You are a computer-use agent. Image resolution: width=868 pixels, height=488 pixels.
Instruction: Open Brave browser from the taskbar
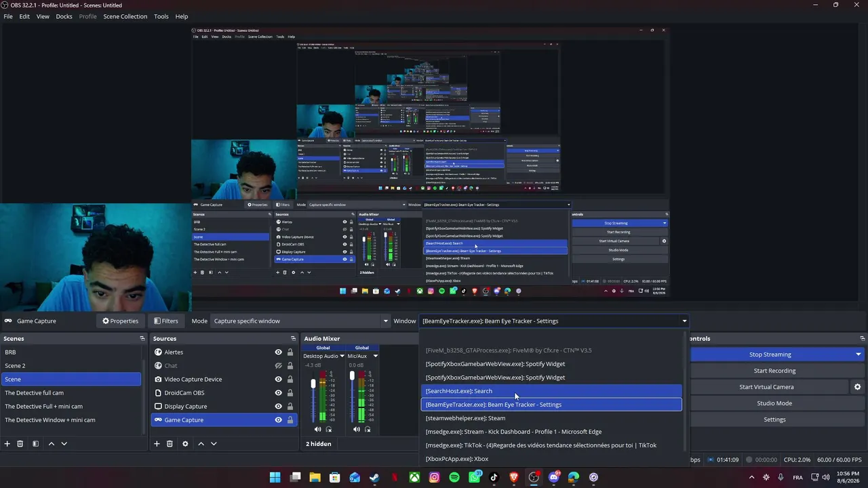(514, 477)
